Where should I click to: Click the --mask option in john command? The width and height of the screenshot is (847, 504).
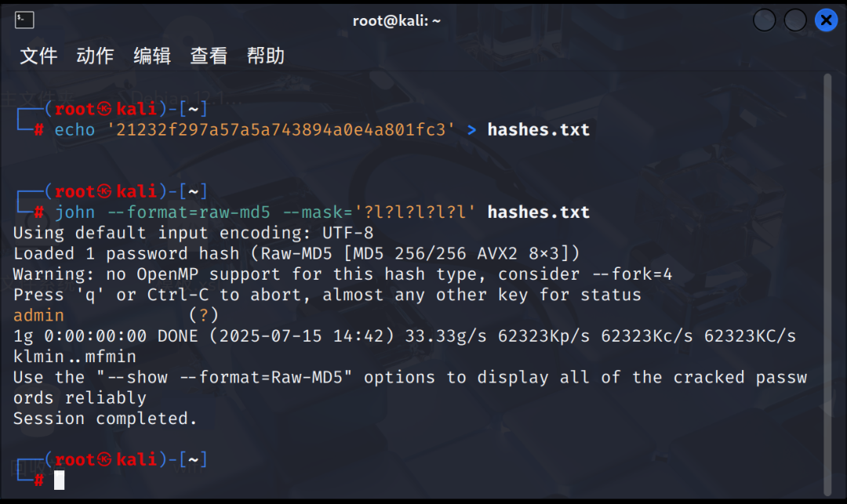[379, 212]
